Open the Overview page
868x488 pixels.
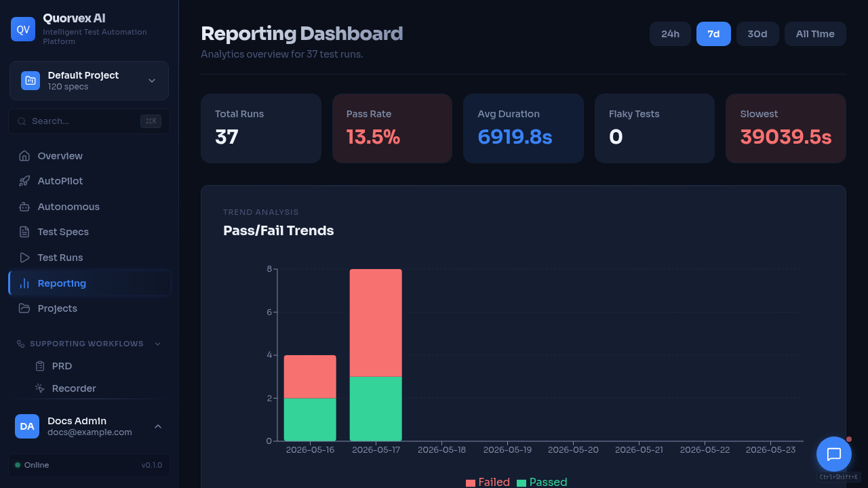point(89,156)
